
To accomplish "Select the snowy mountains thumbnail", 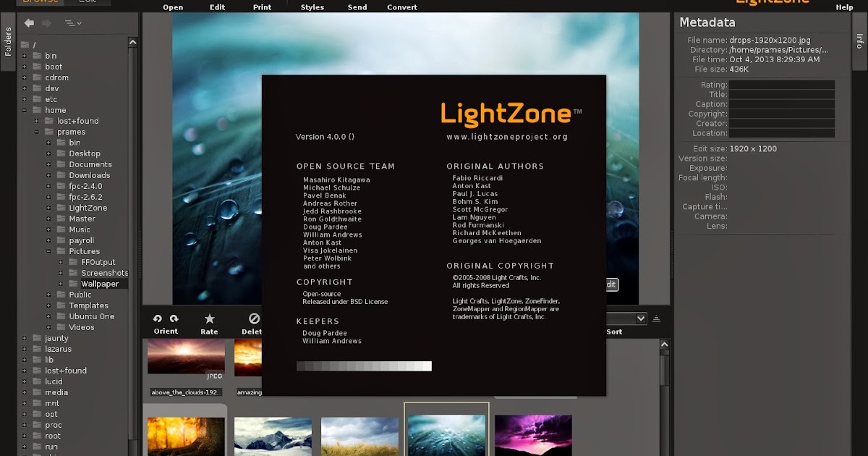I will (273, 436).
